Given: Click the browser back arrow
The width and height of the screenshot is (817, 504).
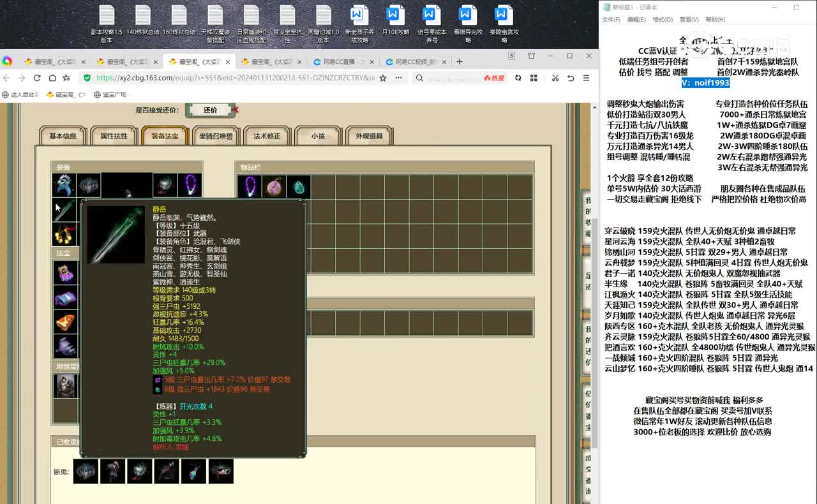Looking at the screenshot, I should (7, 78).
